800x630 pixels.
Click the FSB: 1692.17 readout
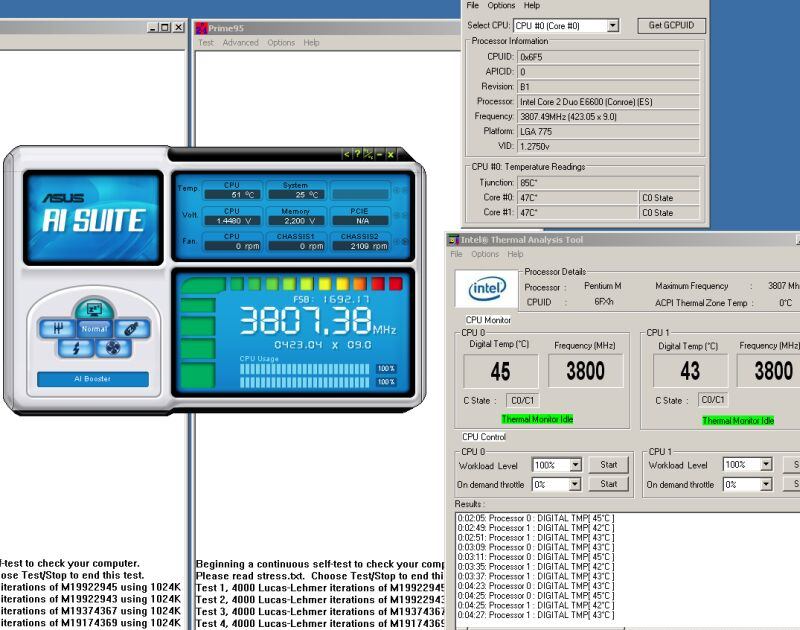331,299
